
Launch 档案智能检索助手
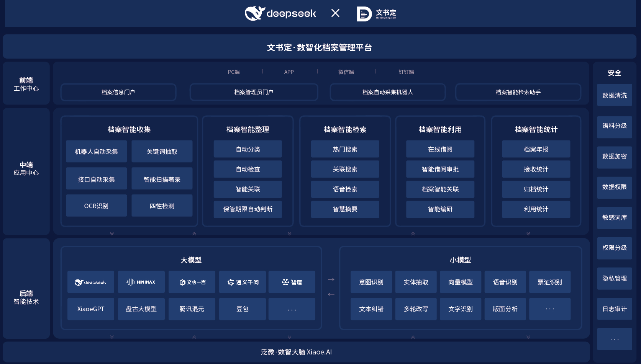tap(518, 92)
